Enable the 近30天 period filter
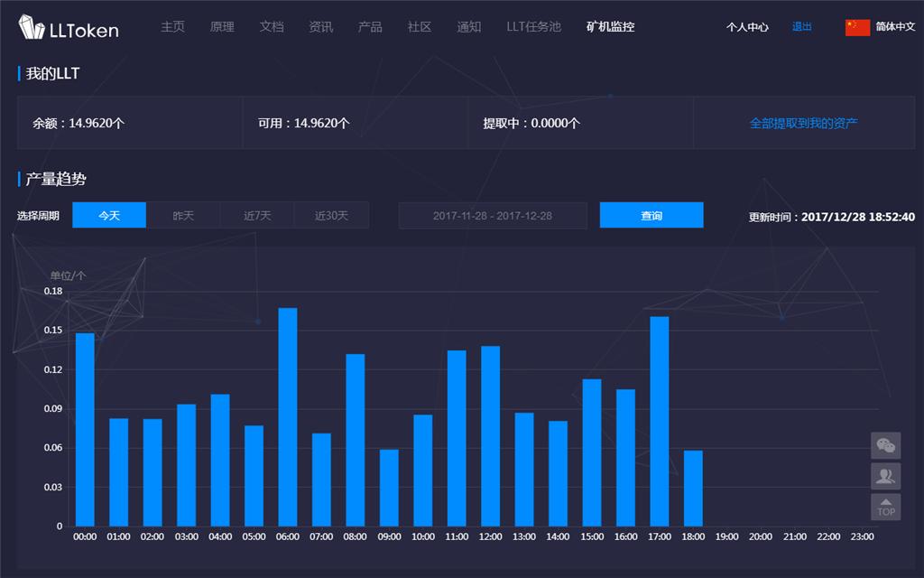This screenshot has height=578, width=924. (331, 215)
